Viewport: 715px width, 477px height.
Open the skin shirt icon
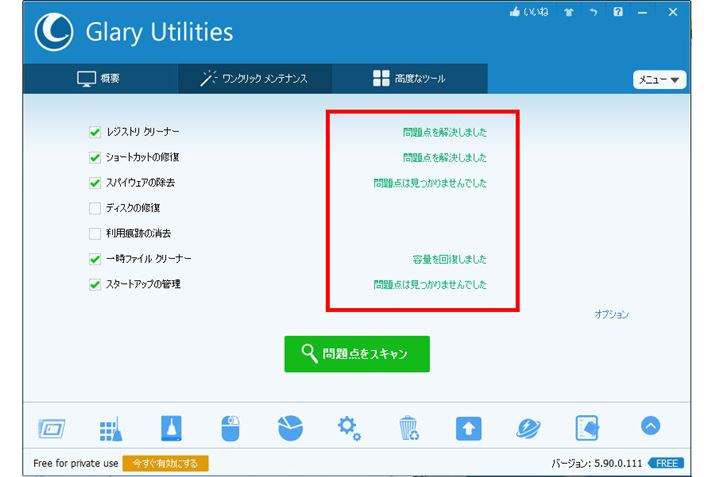coord(569,12)
